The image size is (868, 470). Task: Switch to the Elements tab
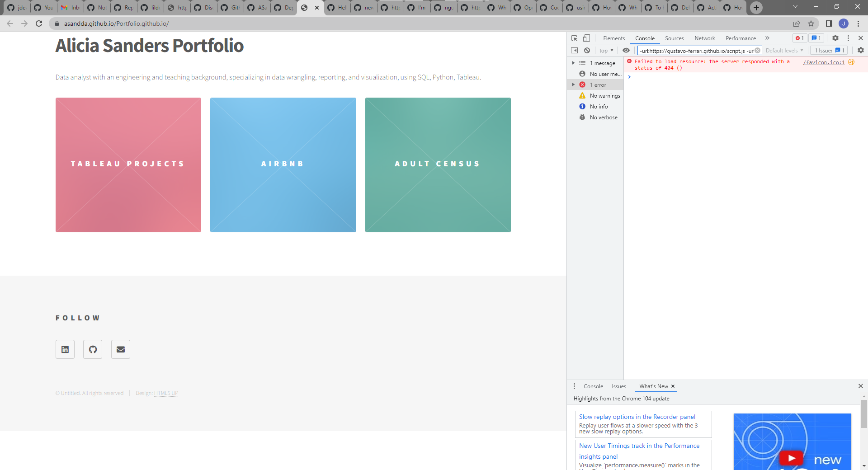[614, 38]
